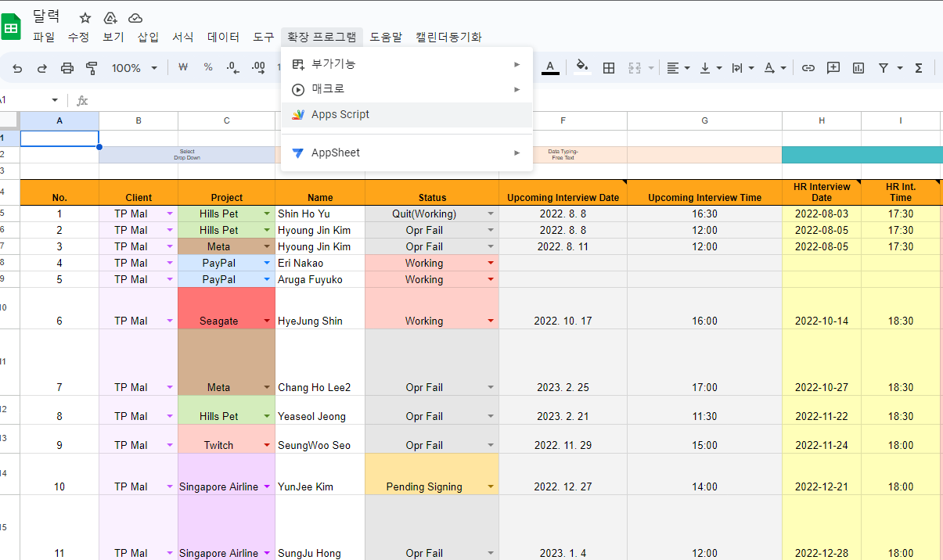Open the 삽입 menu

click(148, 37)
